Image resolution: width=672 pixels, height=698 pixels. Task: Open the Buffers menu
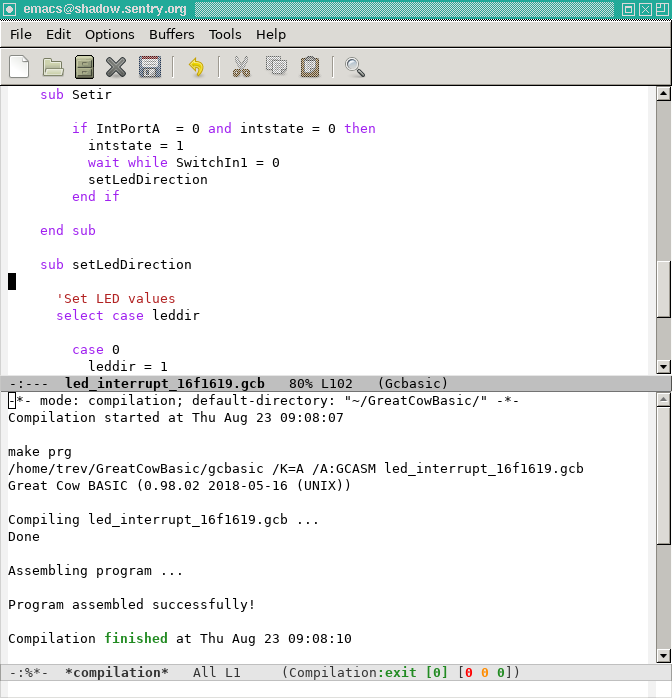click(x=171, y=34)
